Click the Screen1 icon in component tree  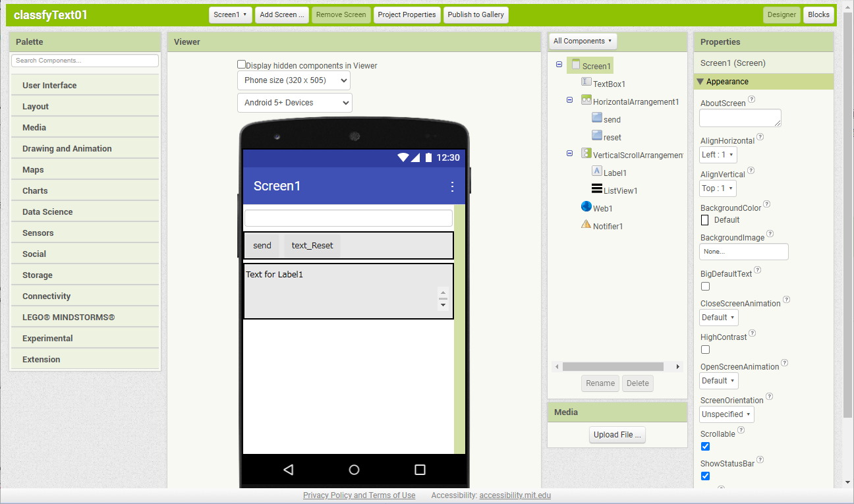click(x=576, y=65)
